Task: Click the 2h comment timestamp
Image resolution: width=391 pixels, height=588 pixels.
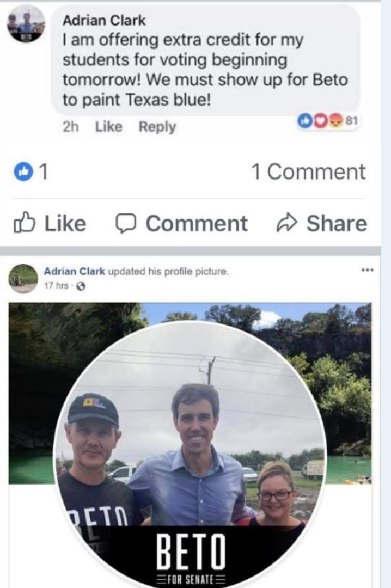Action: (71, 127)
